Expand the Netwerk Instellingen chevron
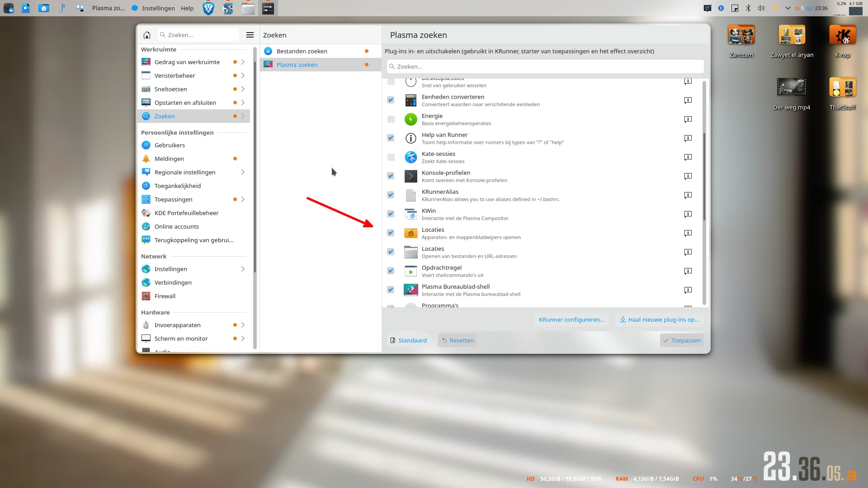The height and width of the screenshot is (488, 868). [243, 269]
